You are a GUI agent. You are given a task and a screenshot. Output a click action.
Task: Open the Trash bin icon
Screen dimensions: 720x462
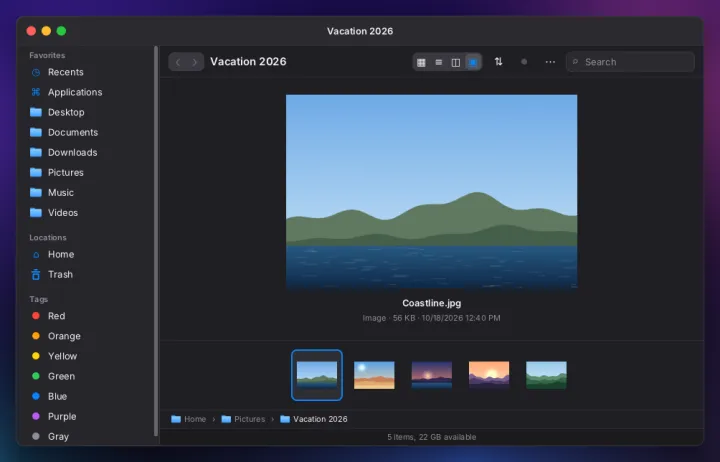(x=36, y=275)
